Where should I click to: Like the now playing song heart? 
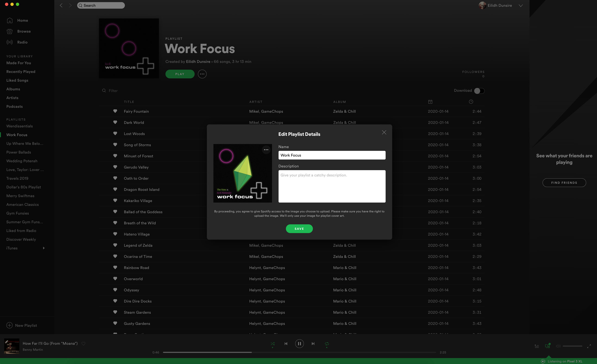pos(84,344)
